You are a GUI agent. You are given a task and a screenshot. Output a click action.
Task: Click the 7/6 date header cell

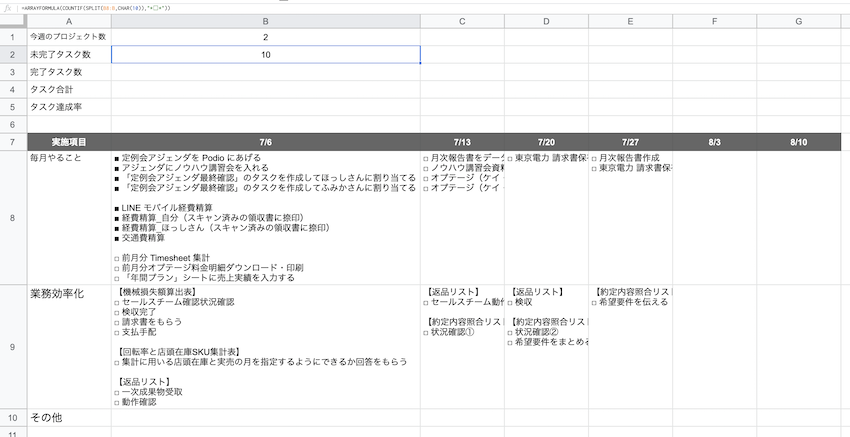tap(265, 142)
